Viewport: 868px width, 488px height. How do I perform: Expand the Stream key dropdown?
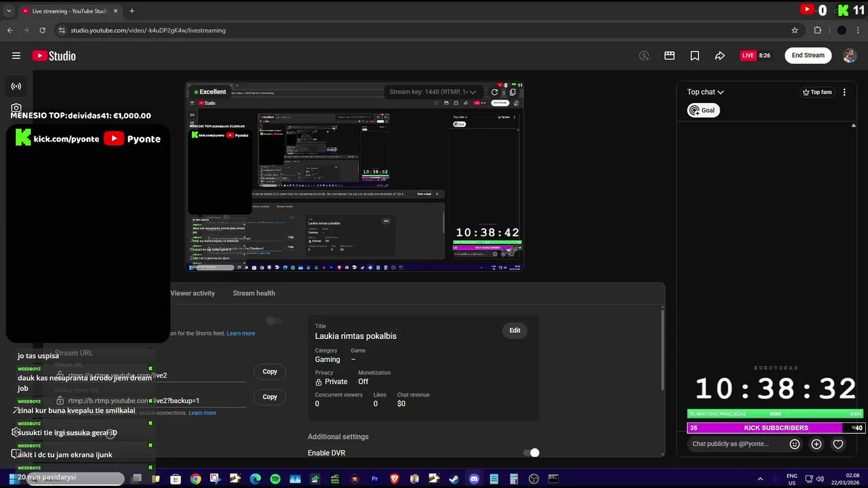tap(433, 92)
